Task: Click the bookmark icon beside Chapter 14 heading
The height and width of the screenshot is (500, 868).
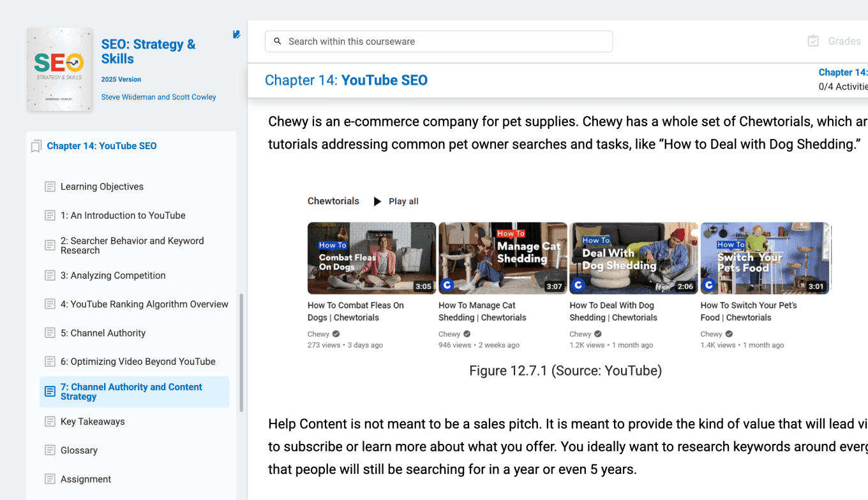Action: click(36, 146)
